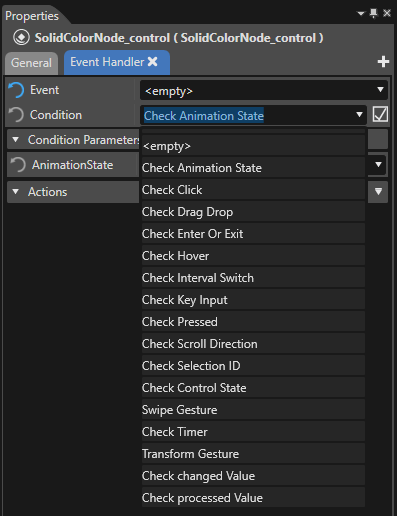Click the Properties panel title
398x517 pixels.
32,16
